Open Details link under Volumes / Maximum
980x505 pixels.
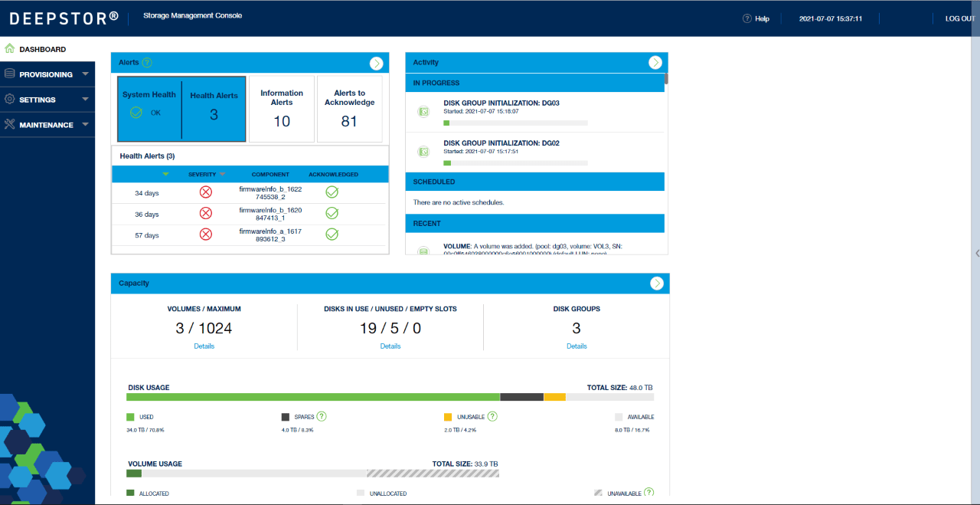tap(204, 346)
